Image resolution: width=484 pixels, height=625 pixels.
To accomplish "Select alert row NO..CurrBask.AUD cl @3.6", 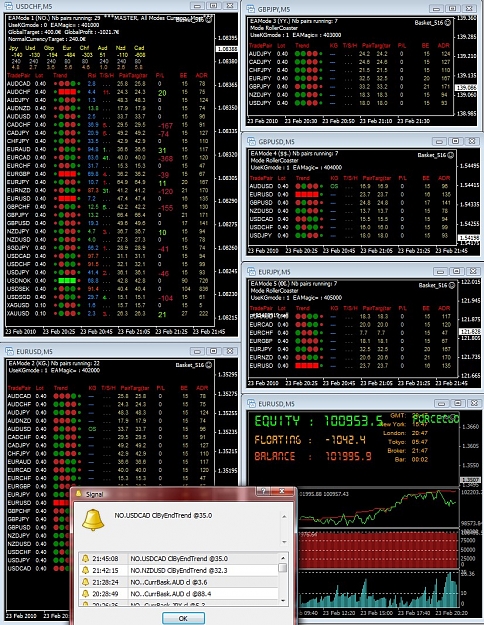I will point(179,582).
